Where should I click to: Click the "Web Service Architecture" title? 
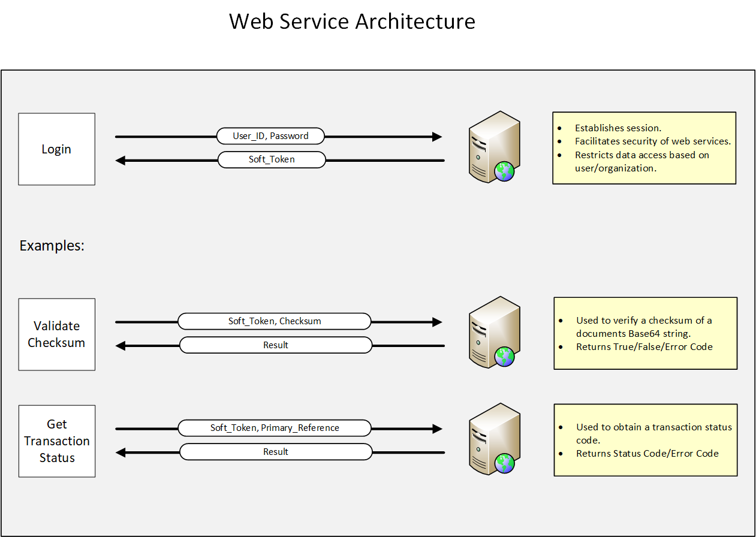[352, 22]
